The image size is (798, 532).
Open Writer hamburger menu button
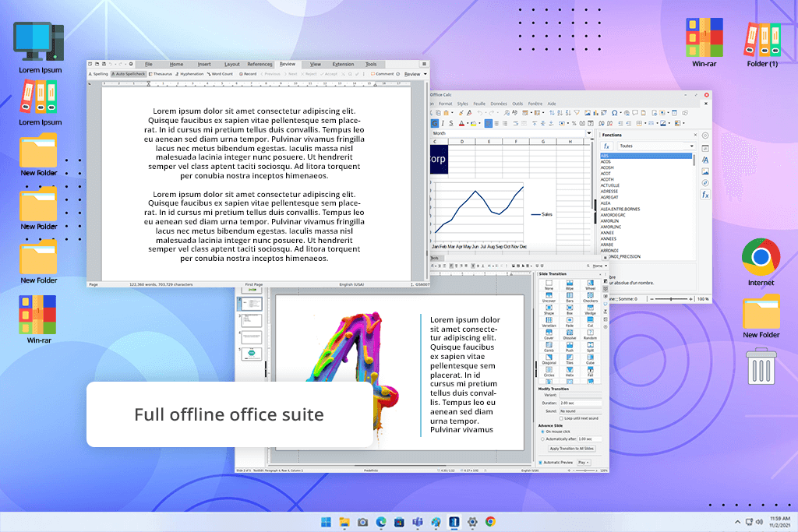[423, 64]
